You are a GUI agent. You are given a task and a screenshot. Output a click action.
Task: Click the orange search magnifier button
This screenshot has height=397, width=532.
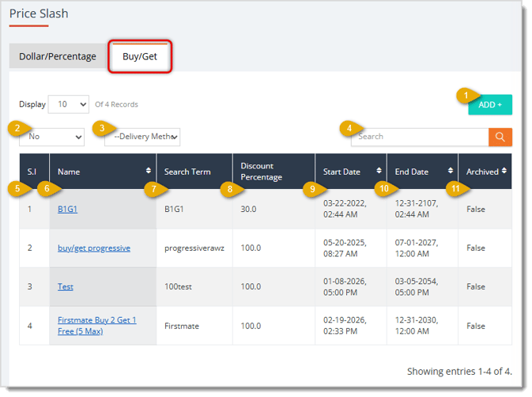click(500, 137)
